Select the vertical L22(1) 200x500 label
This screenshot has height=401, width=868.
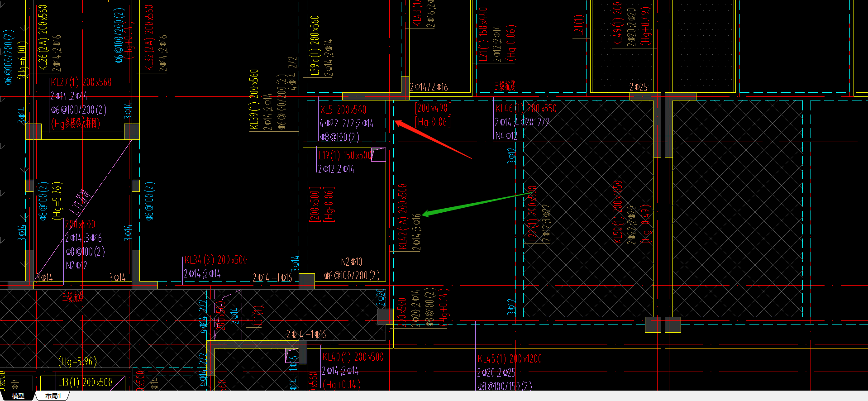click(533, 213)
